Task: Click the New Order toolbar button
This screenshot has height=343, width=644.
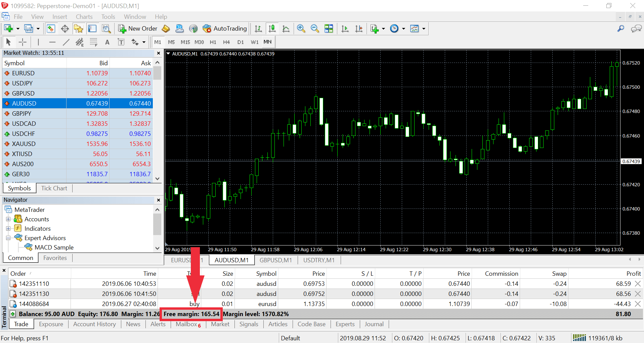Action: click(x=138, y=29)
